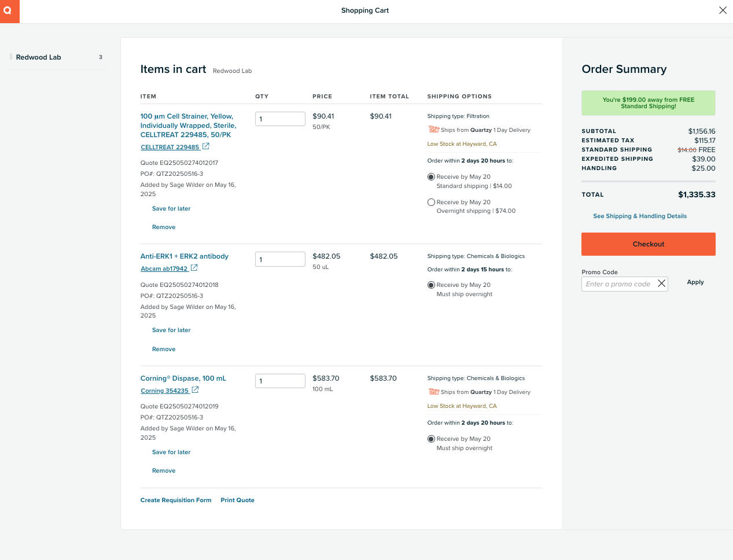
Task: Remove the Corning Dispase from cart
Action: (x=164, y=471)
